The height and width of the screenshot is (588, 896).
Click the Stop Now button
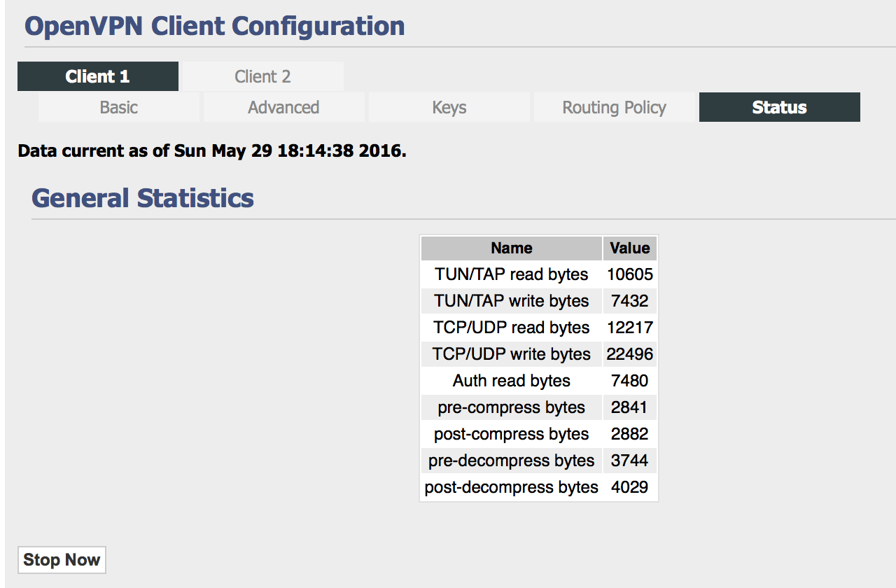(x=62, y=560)
